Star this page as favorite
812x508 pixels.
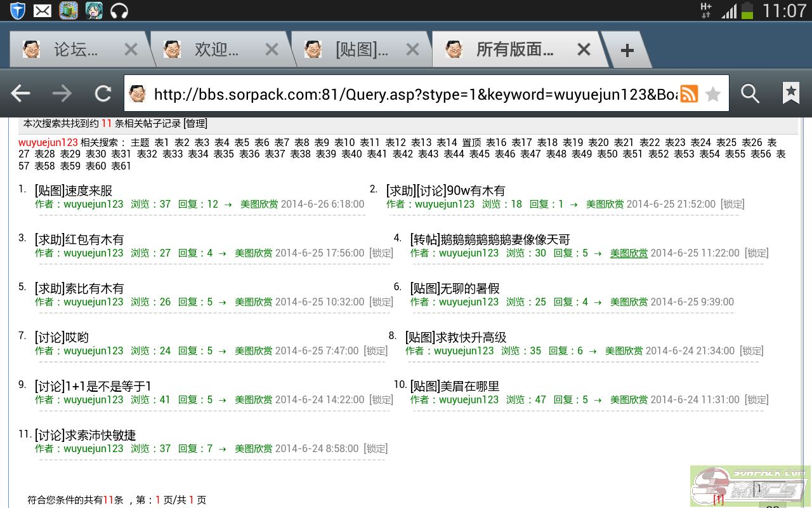click(714, 94)
